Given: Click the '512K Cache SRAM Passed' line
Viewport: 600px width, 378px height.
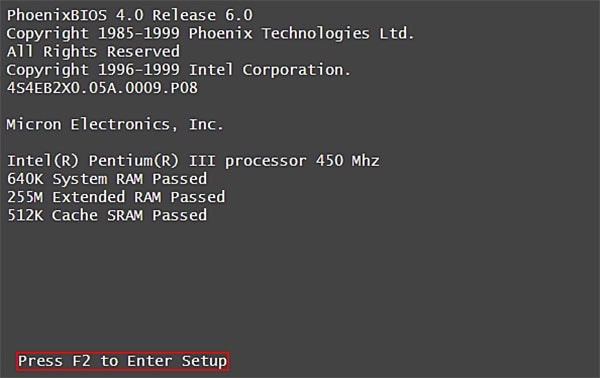Looking at the screenshot, I should click(107, 215).
